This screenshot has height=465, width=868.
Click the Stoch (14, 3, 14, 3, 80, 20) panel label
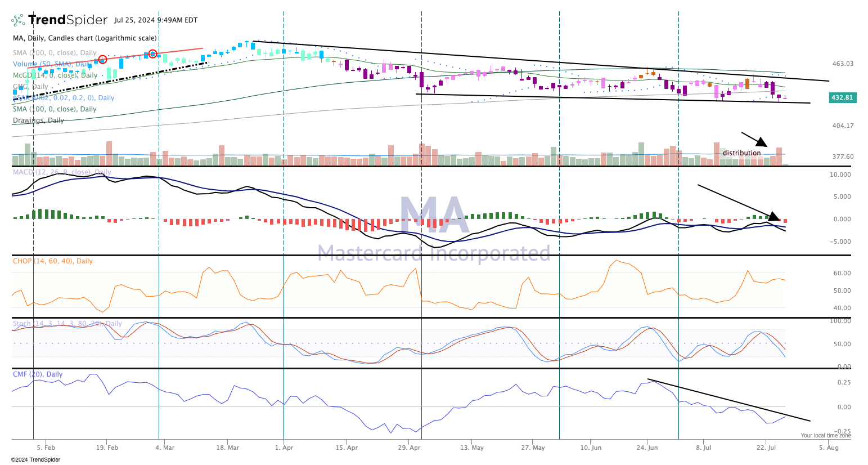68,324
